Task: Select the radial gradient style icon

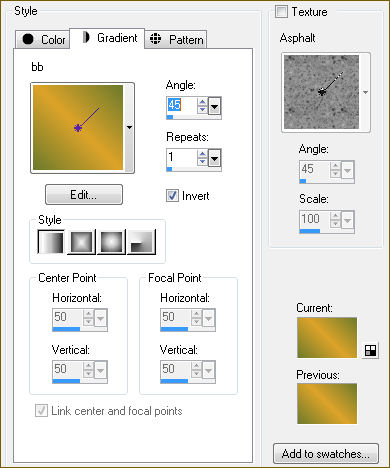Action: (141, 242)
